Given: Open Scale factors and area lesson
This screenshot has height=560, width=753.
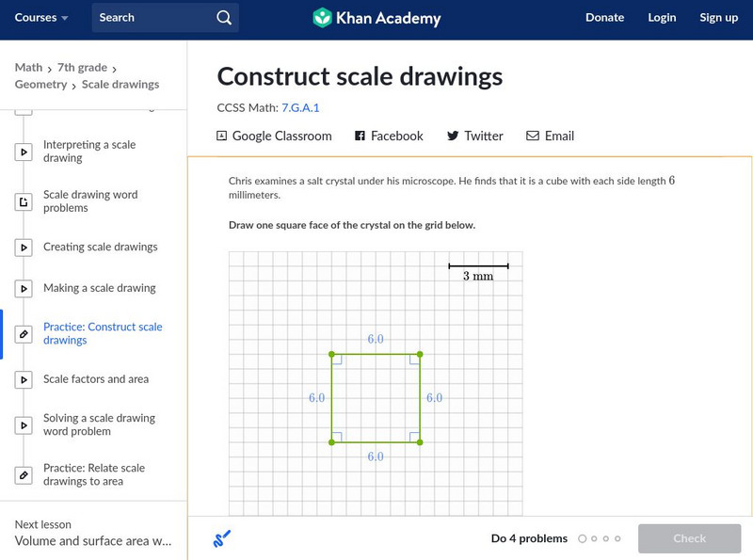Looking at the screenshot, I should click(x=95, y=379).
